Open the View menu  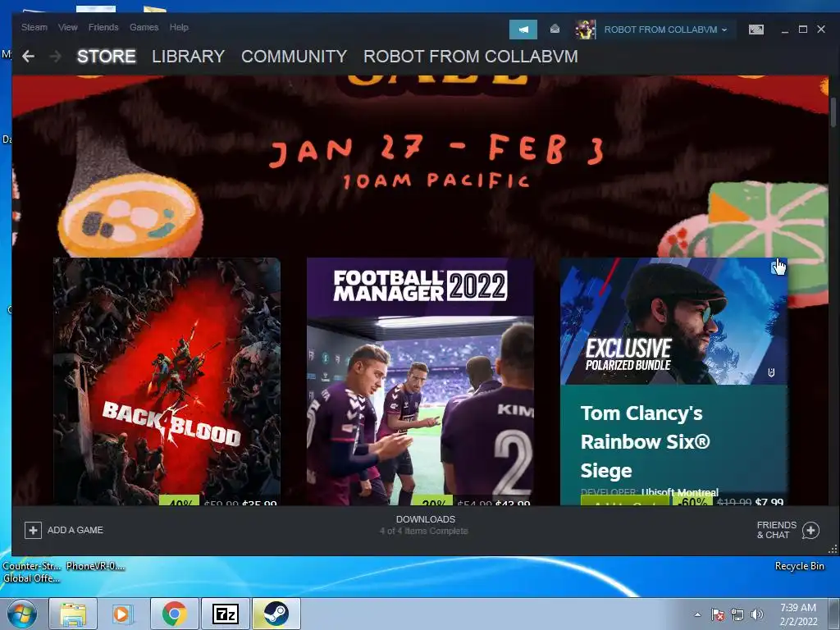click(x=67, y=27)
